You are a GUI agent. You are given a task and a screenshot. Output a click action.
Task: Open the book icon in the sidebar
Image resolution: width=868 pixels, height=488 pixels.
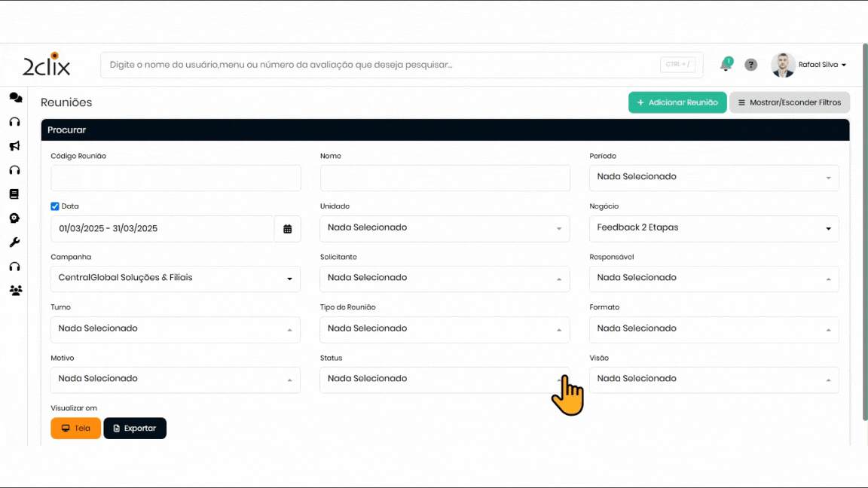(x=14, y=194)
